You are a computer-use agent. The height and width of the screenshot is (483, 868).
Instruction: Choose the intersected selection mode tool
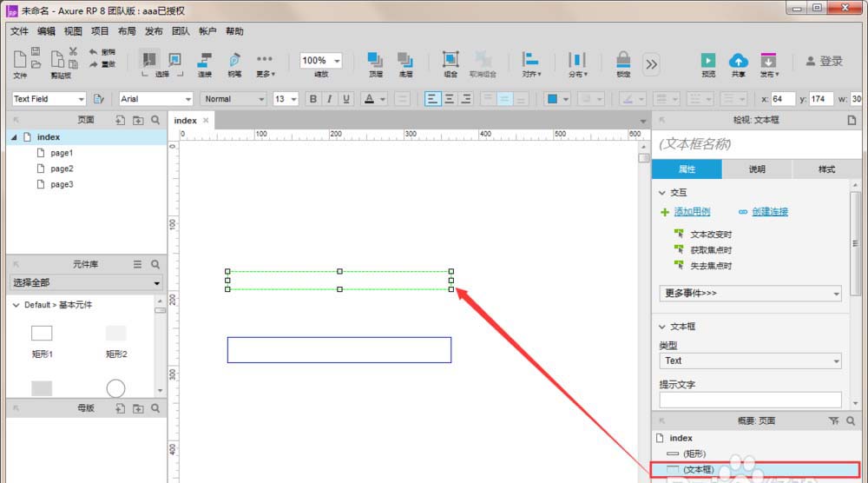pyautogui.click(x=149, y=59)
